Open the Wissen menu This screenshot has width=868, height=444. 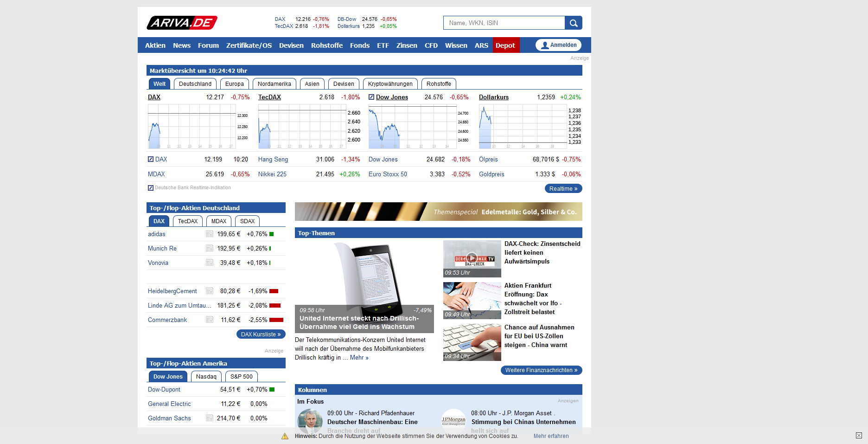pos(456,45)
